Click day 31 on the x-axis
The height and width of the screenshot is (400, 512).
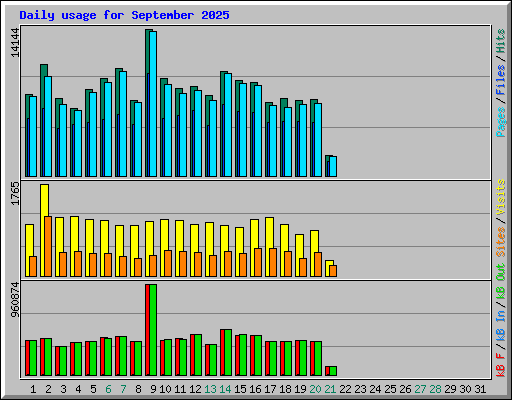tap(480, 389)
